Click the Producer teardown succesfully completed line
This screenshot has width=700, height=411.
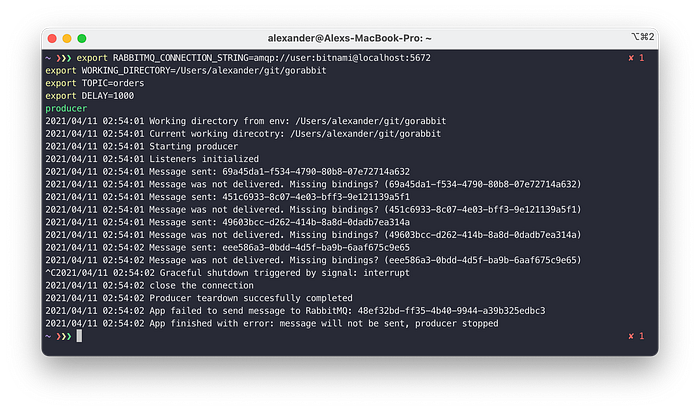coord(199,298)
